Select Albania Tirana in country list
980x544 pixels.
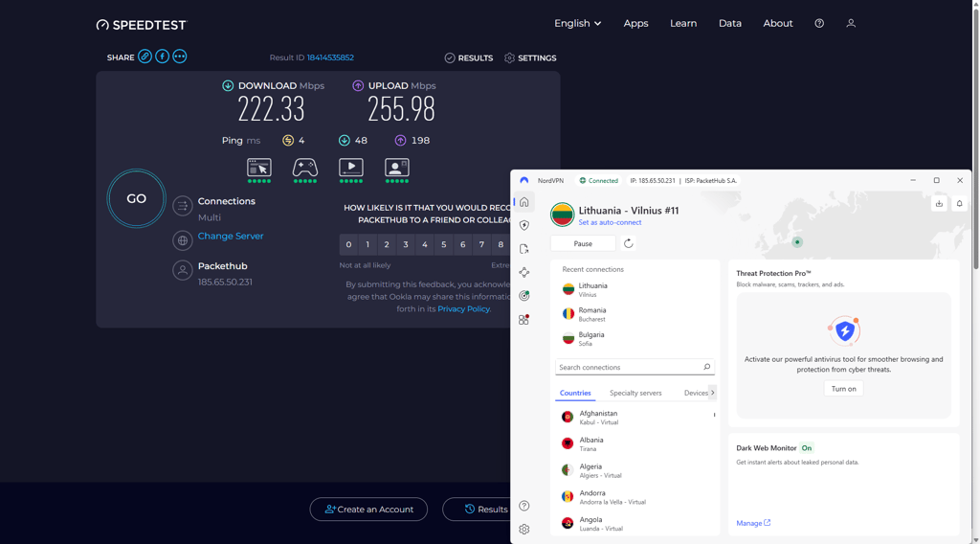pyautogui.click(x=635, y=444)
